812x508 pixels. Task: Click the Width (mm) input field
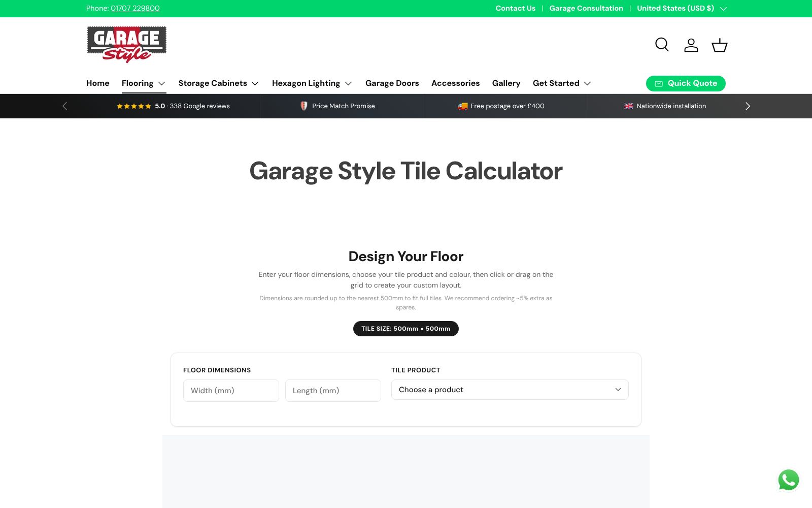click(231, 391)
